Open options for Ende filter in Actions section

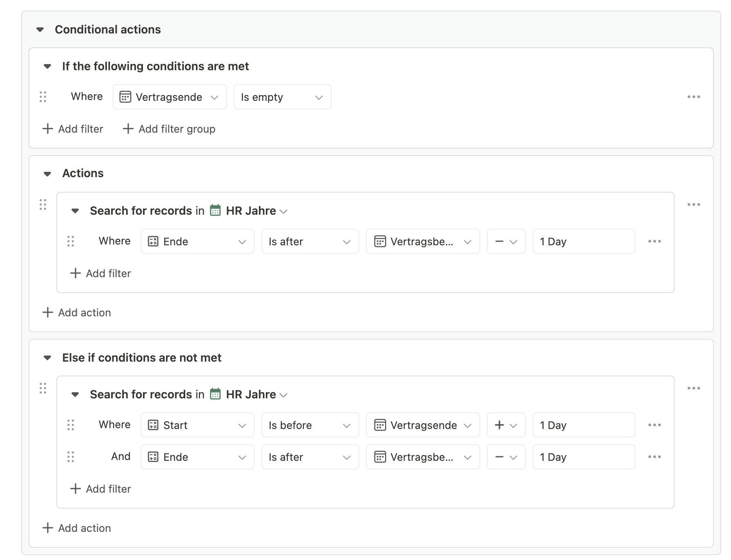tap(654, 241)
